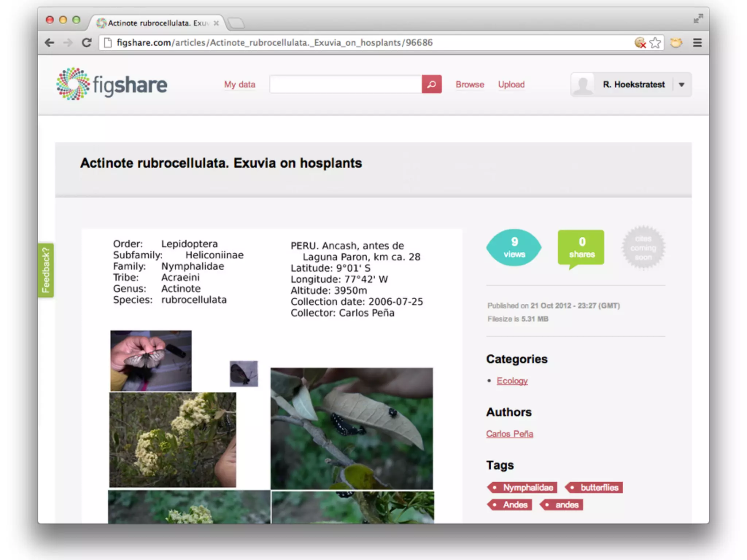
Task: Click the user avatar placeholder
Action: point(583,85)
